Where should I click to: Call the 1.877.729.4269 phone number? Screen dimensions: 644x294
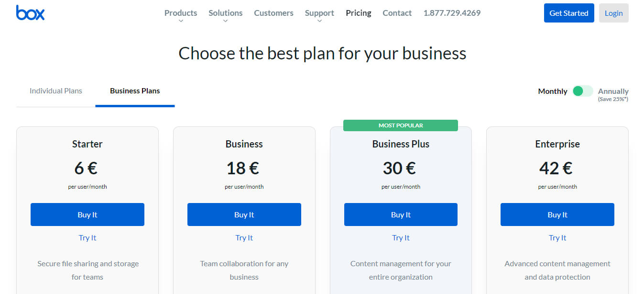pyautogui.click(x=452, y=13)
